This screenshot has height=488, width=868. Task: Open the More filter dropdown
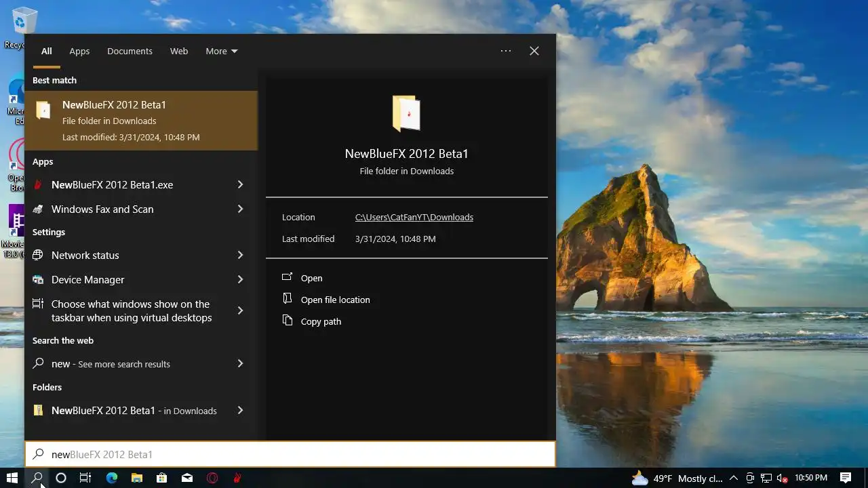coord(222,52)
